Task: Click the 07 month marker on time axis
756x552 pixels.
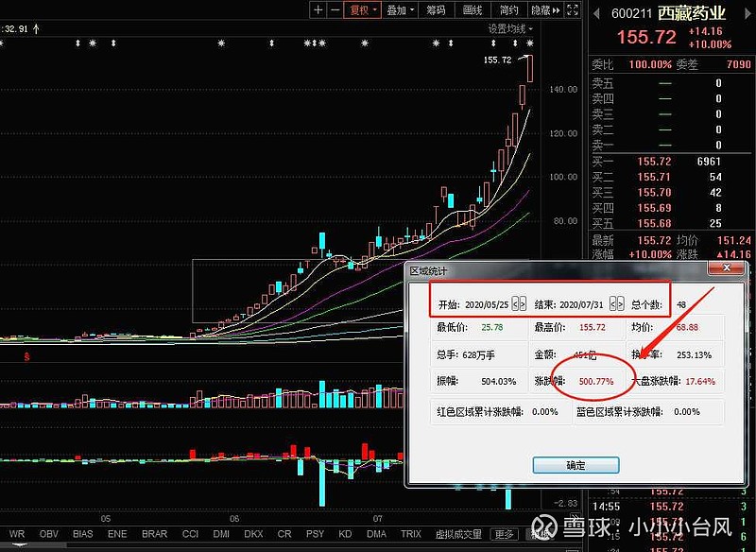Action: tap(377, 518)
